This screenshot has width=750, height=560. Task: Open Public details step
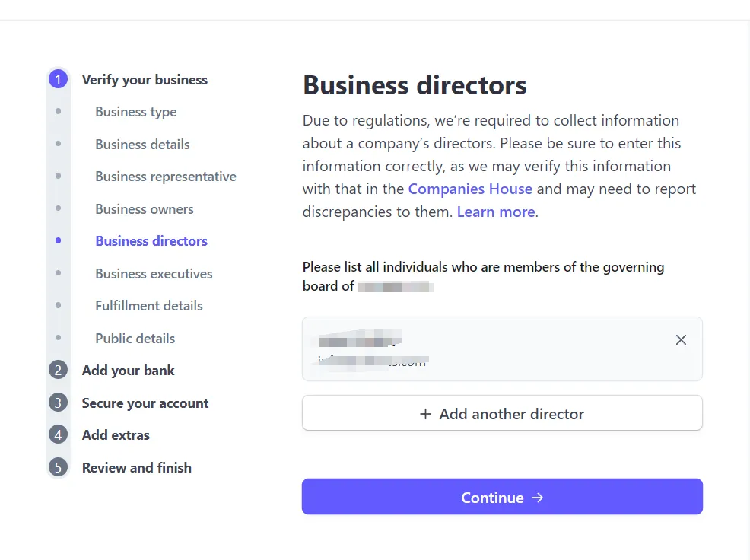pos(135,339)
